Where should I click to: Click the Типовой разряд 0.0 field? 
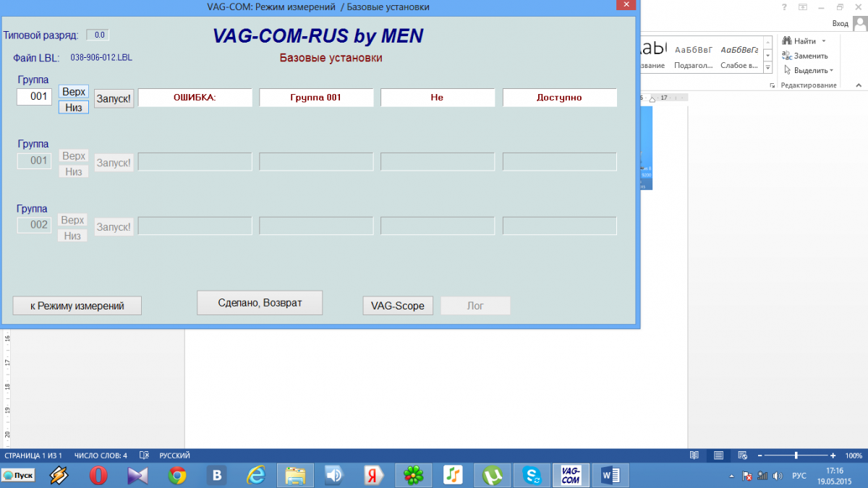[98, 35]
